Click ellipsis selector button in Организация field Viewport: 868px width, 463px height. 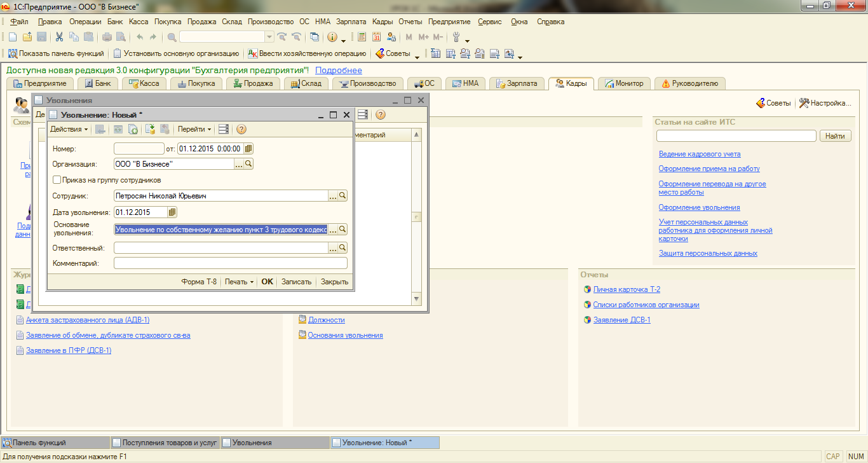tap(239, 164)
